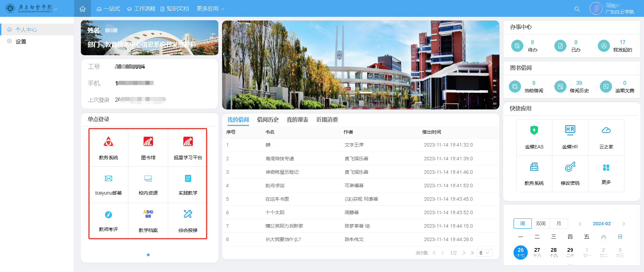Click the home icon in top navigation
The width and height of the screenshot is (644, 272).
83,9
